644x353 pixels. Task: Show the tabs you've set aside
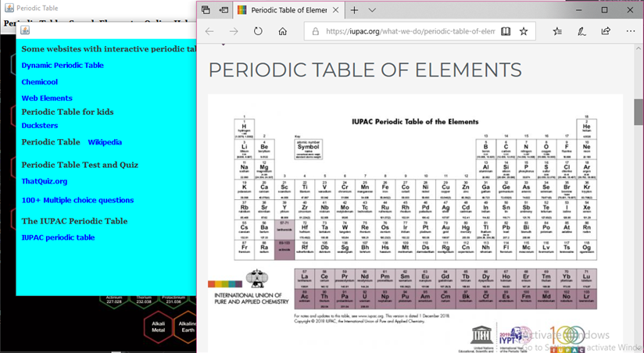click(206, 10)
